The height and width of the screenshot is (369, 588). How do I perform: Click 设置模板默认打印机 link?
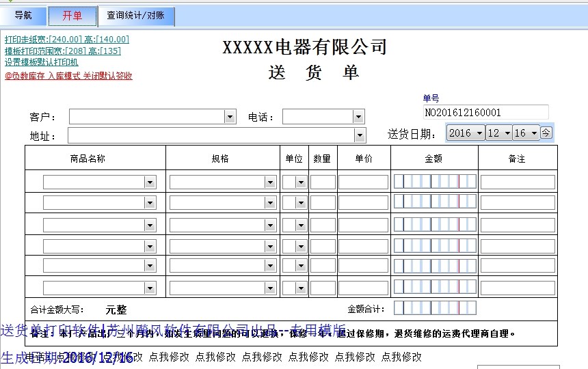[x=42, y=61]
